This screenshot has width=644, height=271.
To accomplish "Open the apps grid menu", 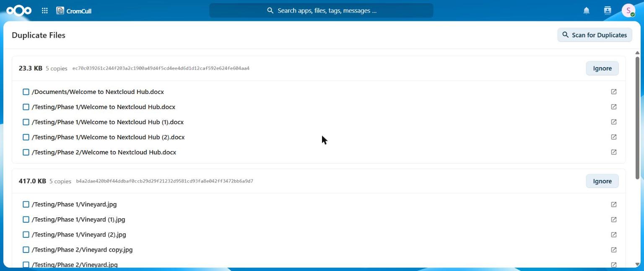I will click(x=45, y=10).
